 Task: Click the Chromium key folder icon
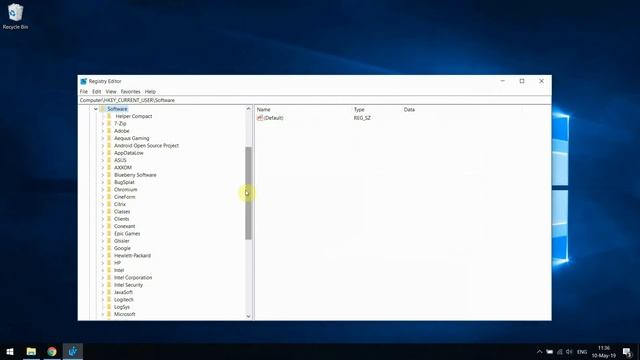pos(109,189)
